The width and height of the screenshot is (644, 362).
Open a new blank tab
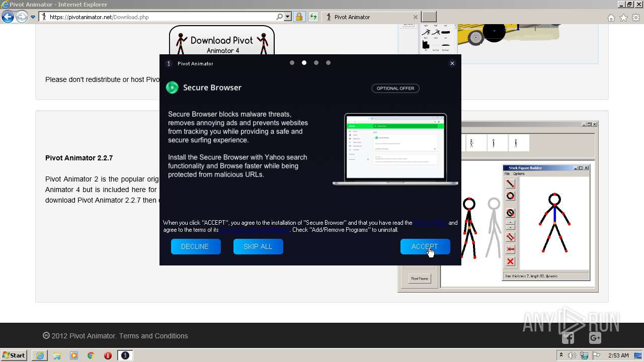[429, 17]
